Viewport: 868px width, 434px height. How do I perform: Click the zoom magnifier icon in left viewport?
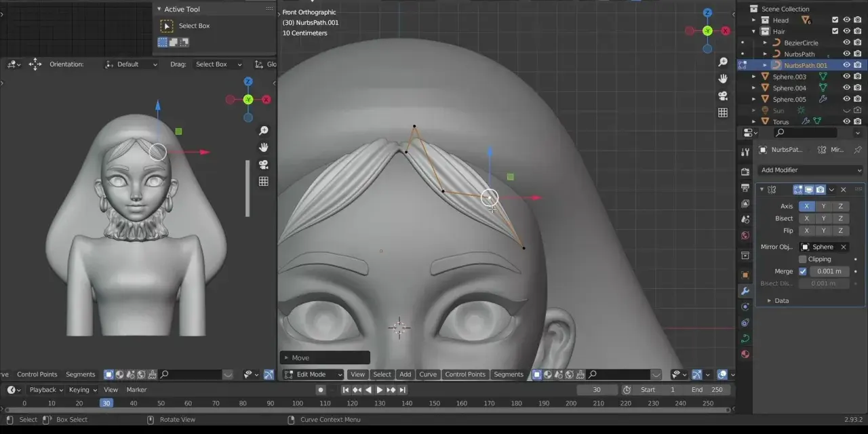(x=264, y=130)
